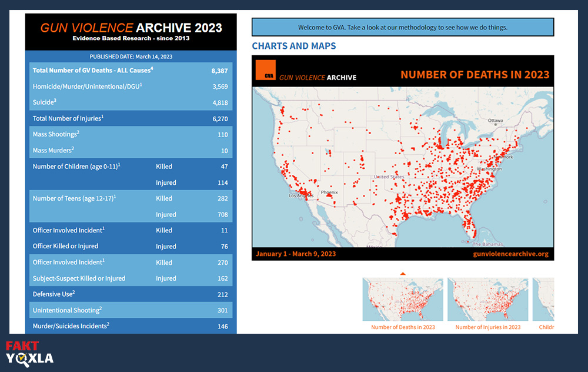
Task: Click the Unintentional Shooting value 301
Action: (x=223, y=310)
